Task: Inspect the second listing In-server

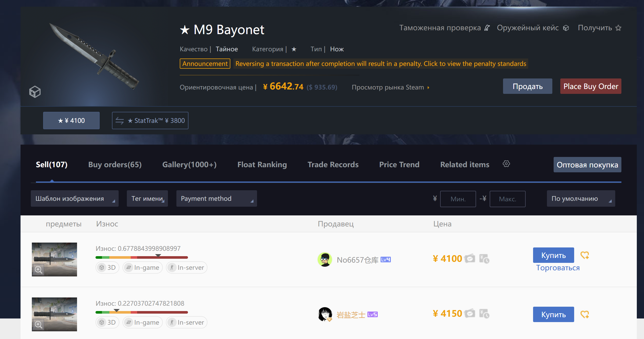Action: pyautogui.click(x=187, y=322)
